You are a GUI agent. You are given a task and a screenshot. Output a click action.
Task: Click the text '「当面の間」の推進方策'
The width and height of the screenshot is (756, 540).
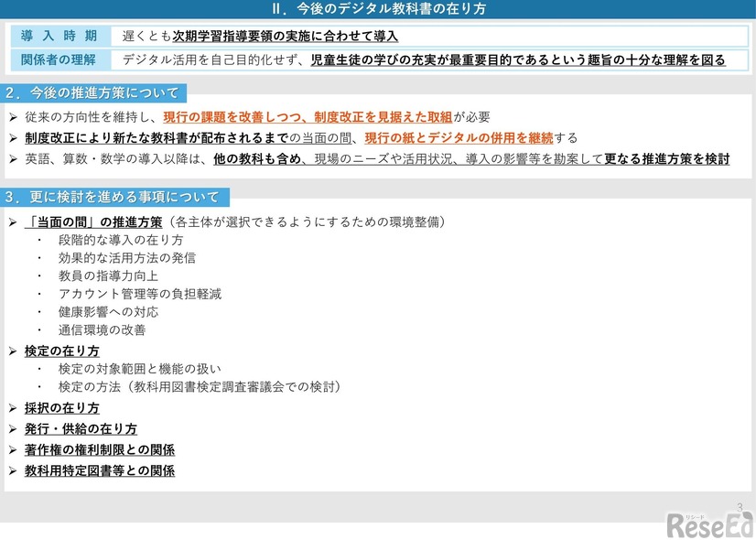pyautogui.click(x=93, y=222)
